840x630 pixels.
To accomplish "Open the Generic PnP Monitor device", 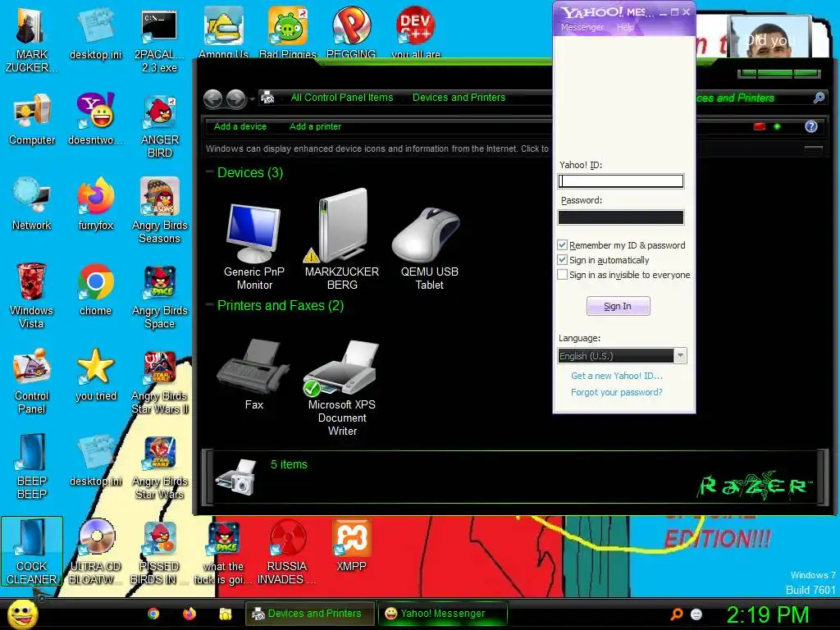I will [254, 246].
